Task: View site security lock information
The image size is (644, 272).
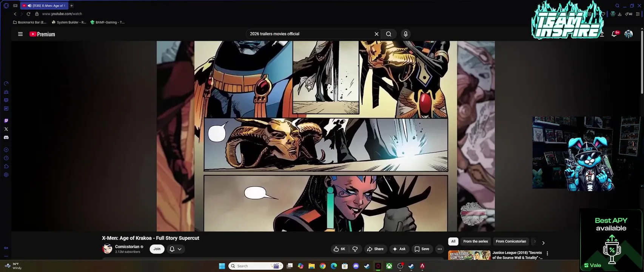Action: point(37,14)
